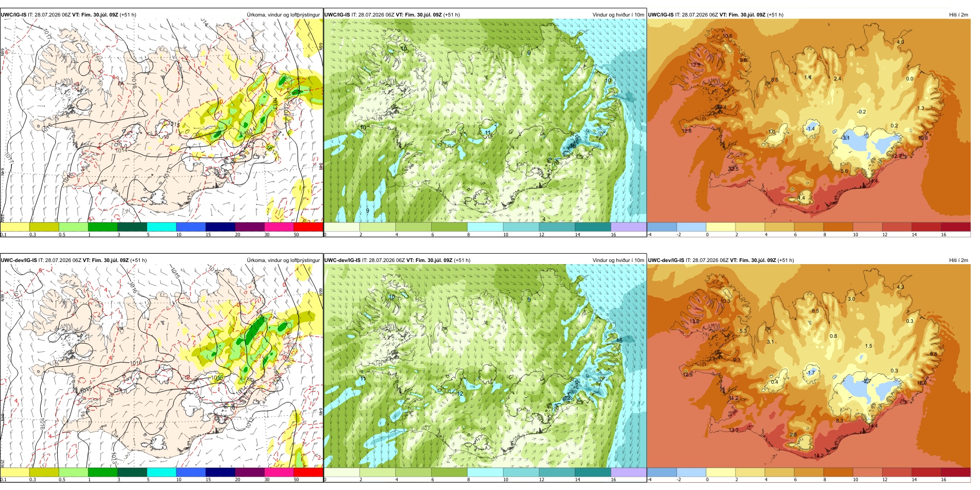This screenshot has height=490, width=980.
Task: Click the 'Úrkoma, vindur og loftþrýstingur' title in the UWC-dev panel
Action: click(x=283, y=260)
